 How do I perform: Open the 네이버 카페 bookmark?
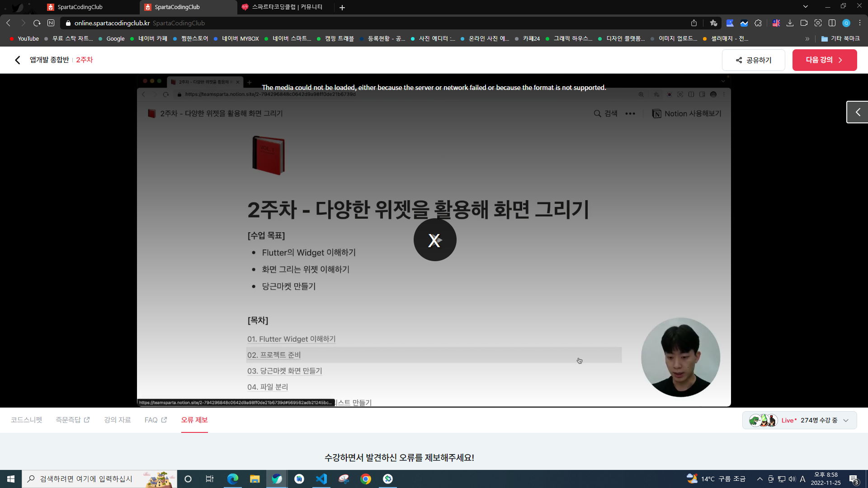(x=148, y=39)
